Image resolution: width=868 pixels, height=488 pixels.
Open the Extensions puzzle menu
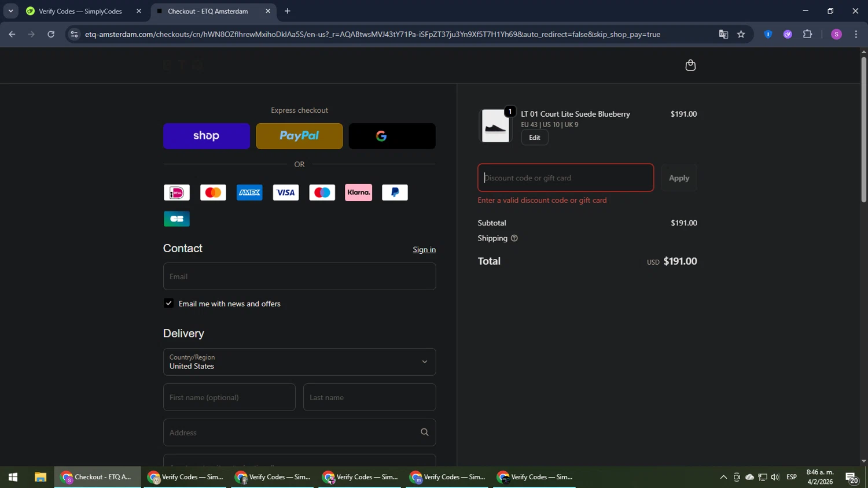pyautogui.click(x=807, y=34)
